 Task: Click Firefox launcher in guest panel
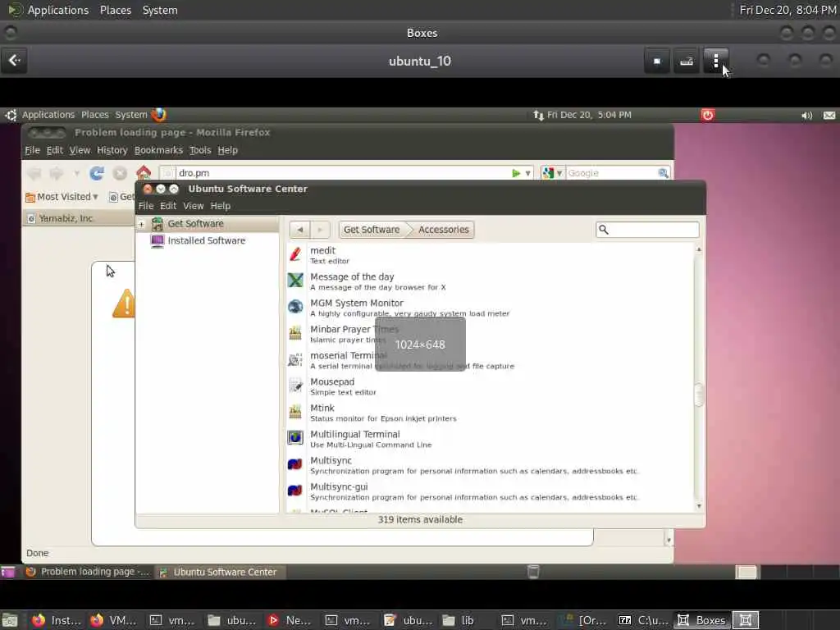tap(159, 115)
